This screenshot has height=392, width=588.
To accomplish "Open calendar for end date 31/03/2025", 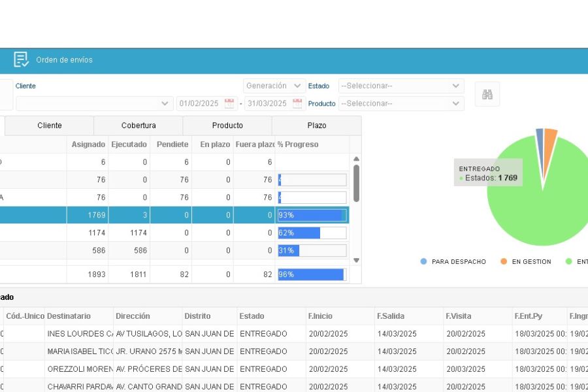I will point(297,103).
